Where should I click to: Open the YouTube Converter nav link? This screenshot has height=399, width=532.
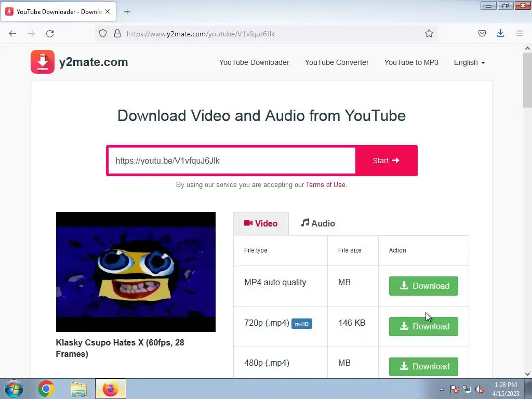pos(337,62)
